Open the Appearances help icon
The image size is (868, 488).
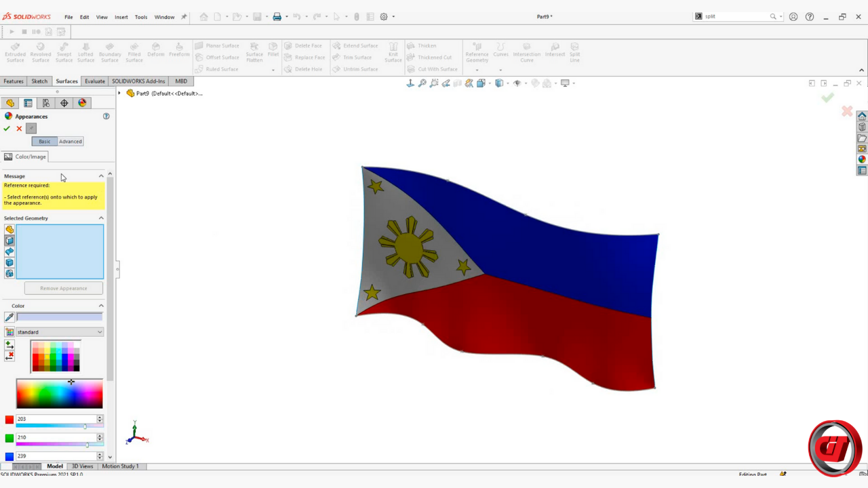coord(106,116)
